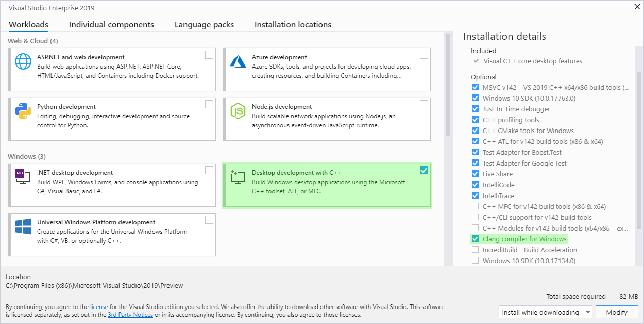Click the Desktop development with C++ monitor icon
Image resolution: width=644 pixels, height=324 pixels.
(238, 177)
